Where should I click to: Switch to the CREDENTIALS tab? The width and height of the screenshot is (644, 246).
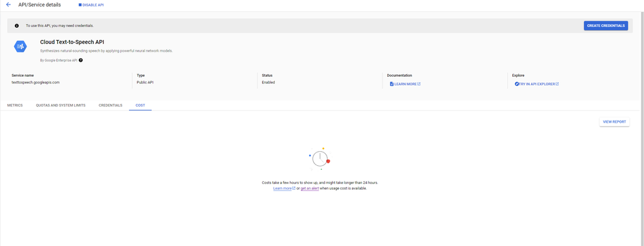[x=110, y=105]
